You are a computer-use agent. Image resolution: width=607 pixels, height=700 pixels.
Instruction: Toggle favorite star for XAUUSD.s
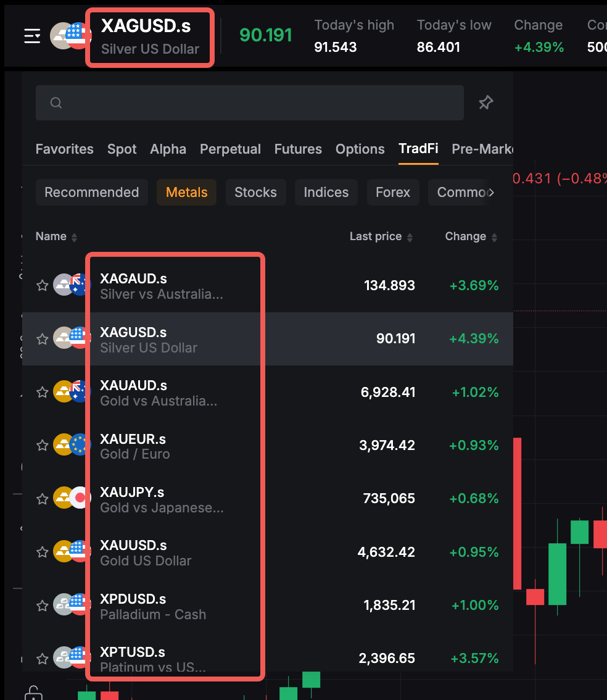click(42, 552)
